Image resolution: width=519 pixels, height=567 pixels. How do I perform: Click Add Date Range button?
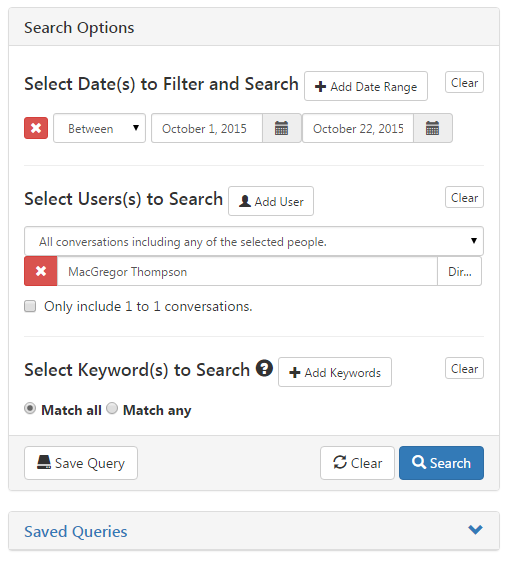click(366, 86)
